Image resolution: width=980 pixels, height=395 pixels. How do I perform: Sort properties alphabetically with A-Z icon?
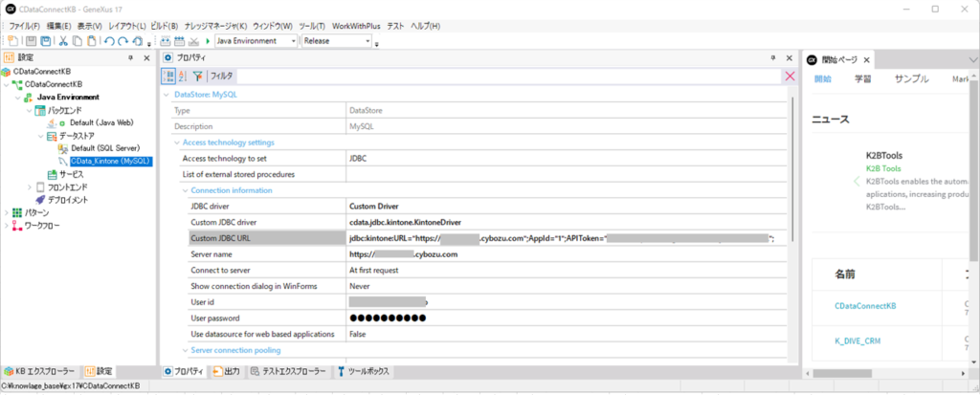click(183, 77)
